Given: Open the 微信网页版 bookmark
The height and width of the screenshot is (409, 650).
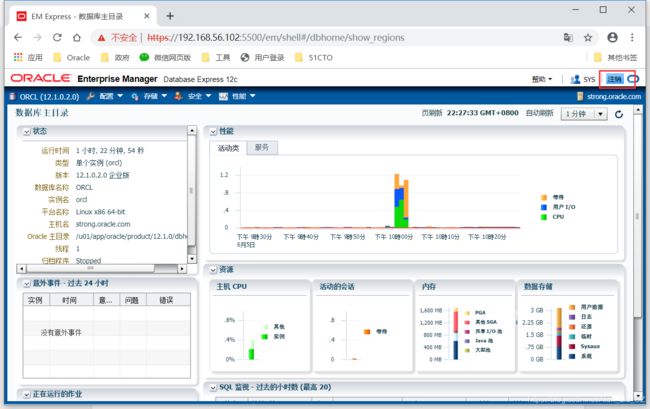Looking at the screenshot, I should 165,58.
